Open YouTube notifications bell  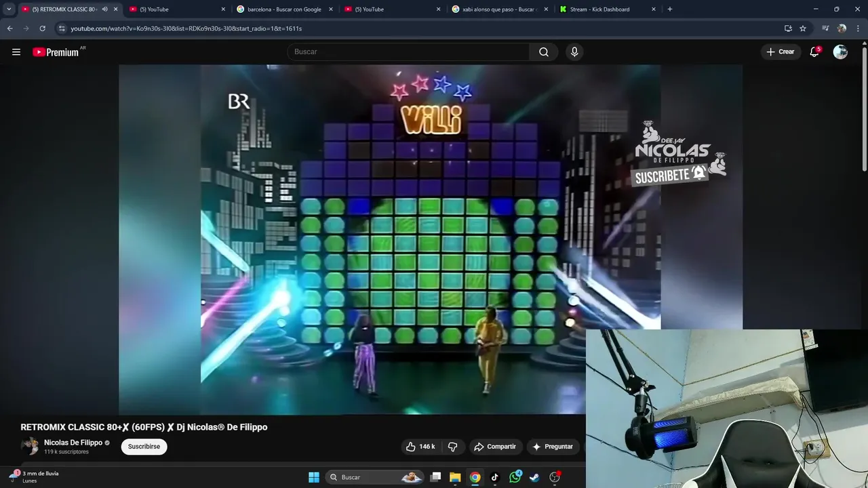[814, 52]
